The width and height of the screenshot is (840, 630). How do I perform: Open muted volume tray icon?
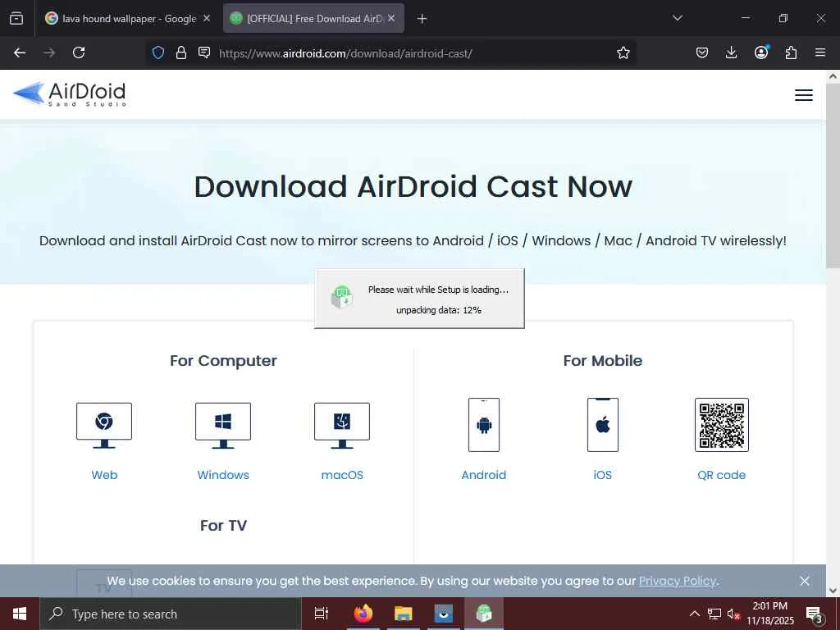(733, 614)
